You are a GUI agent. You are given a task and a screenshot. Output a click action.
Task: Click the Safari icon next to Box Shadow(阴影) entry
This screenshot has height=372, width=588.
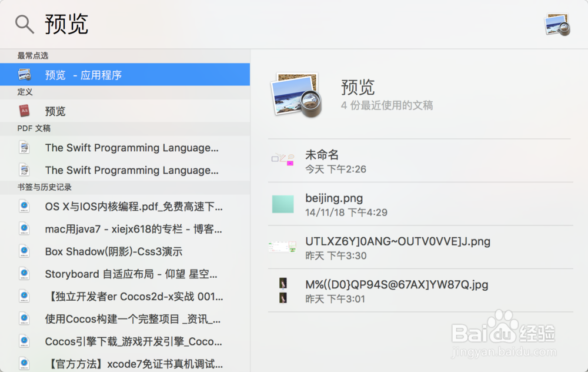24,252
